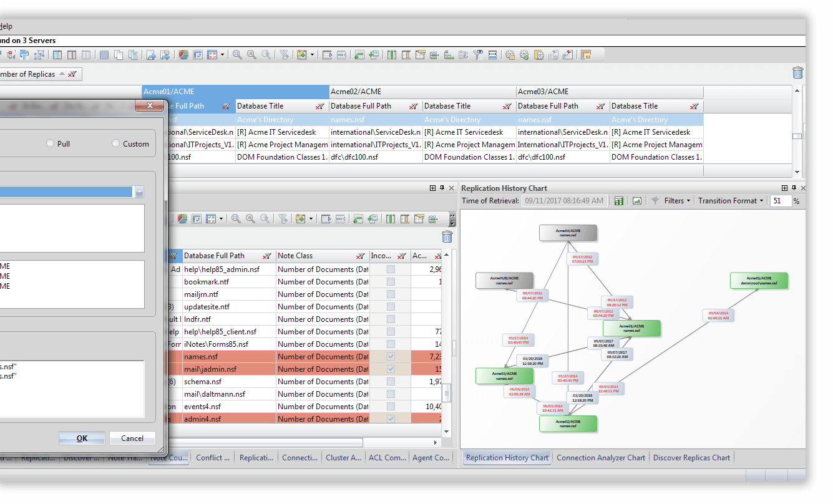
Task: Click the top table vertical scrollbar thumb
Action: point(797,136)
